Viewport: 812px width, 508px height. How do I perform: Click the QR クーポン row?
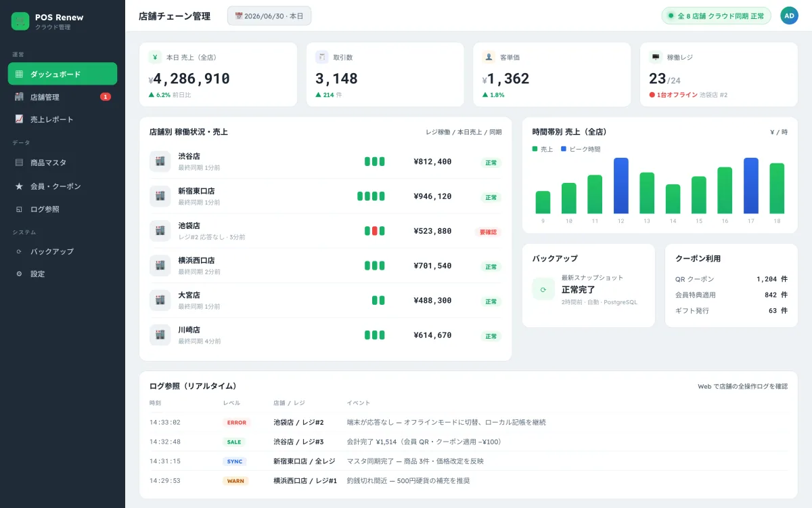[x=731, y=279]
